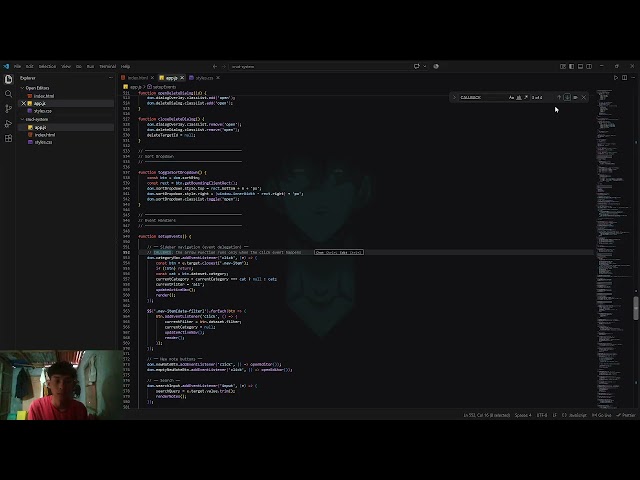
Task: Go forward with the navigation arrow
Action: click(x=223, y=66)
